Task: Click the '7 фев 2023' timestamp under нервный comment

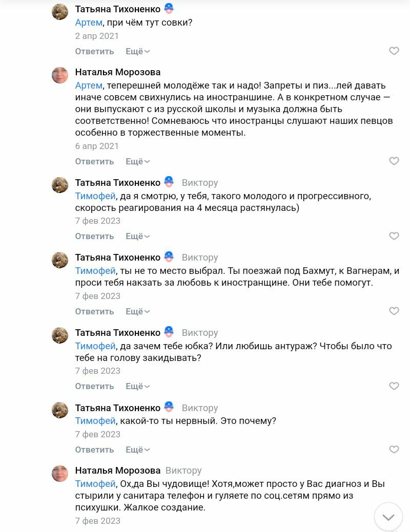Action: click(x=97, y=434)
